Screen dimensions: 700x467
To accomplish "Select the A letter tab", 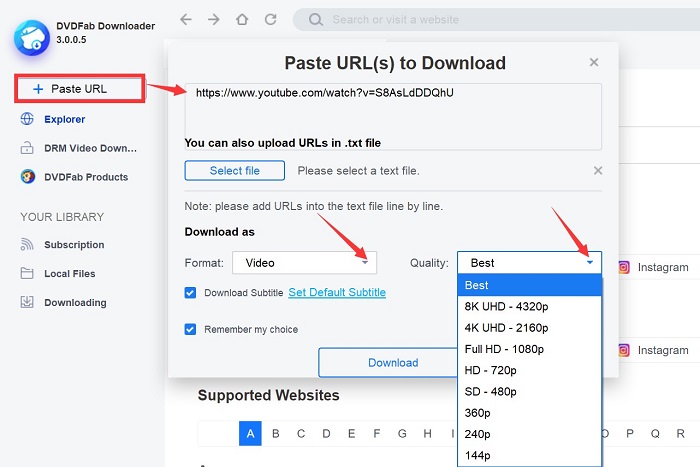I will 250,434.
